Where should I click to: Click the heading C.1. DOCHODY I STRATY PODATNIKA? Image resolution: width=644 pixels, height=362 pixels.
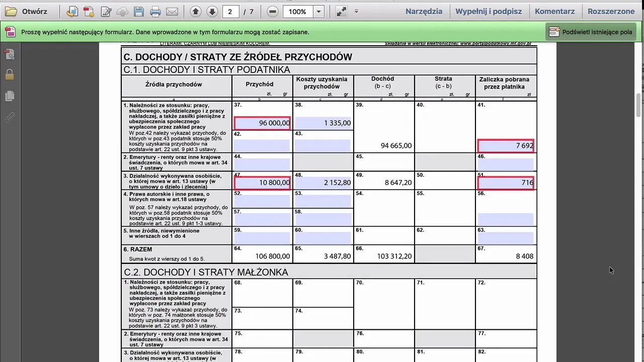click(207, 69)
